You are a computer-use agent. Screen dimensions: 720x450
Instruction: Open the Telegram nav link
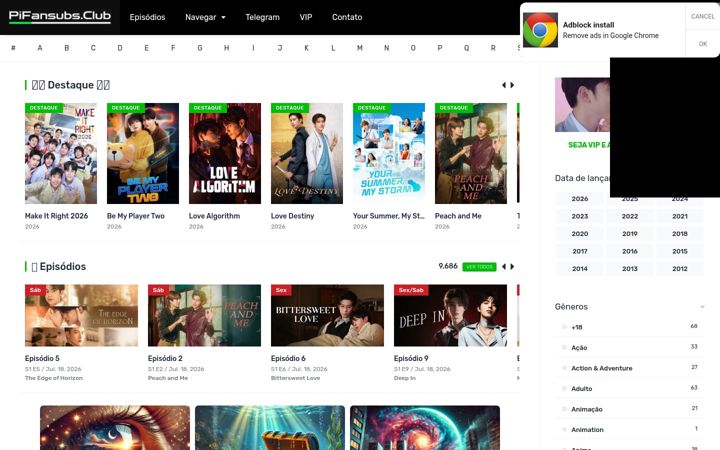coord(262,17)
